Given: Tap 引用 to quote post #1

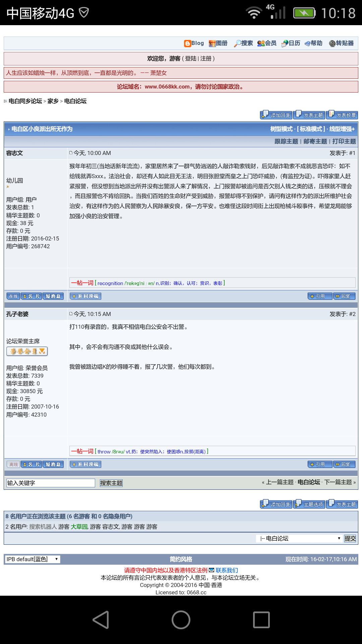Looking at the screenshot, I should [320, 296].
